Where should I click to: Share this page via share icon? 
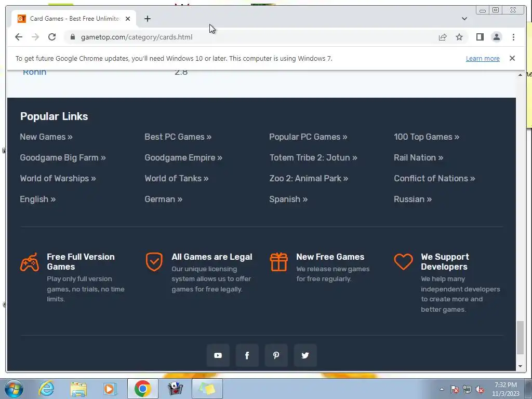[x=443, y=37]
